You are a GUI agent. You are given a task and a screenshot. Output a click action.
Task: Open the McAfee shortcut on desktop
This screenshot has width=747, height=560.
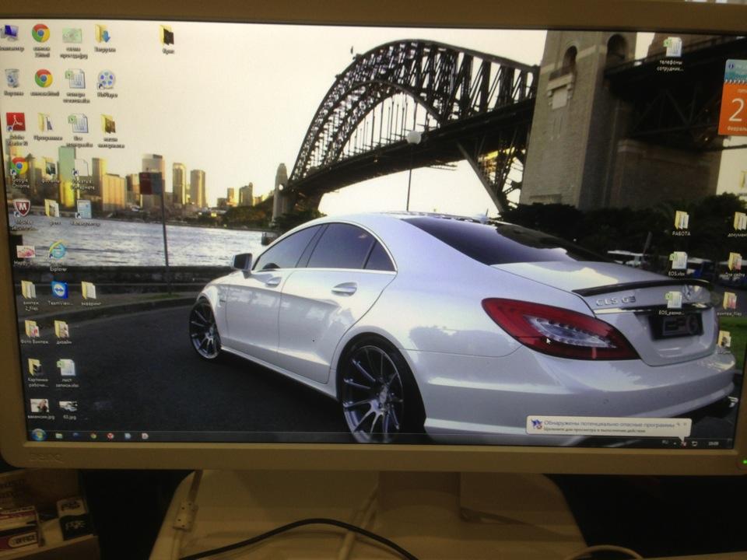pos(22,208)
